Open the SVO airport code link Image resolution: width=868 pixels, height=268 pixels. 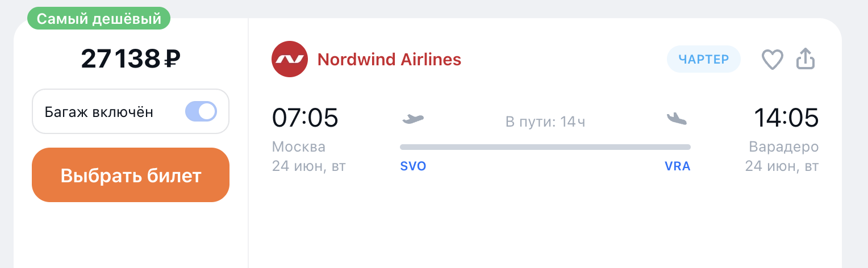click(413, 166)
